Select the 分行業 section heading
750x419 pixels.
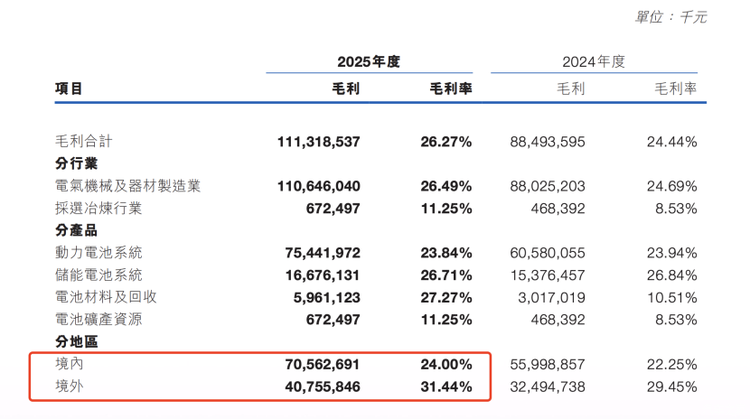77,163
